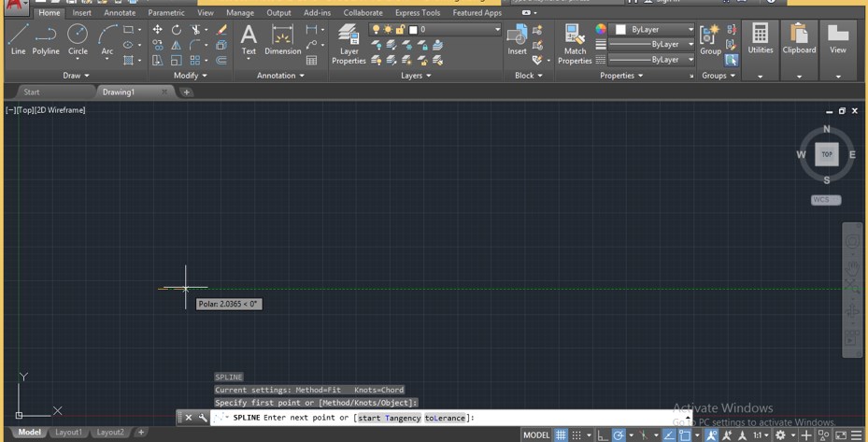
Task: Click the TOP face of ViewCube
Action: (826, 154)
